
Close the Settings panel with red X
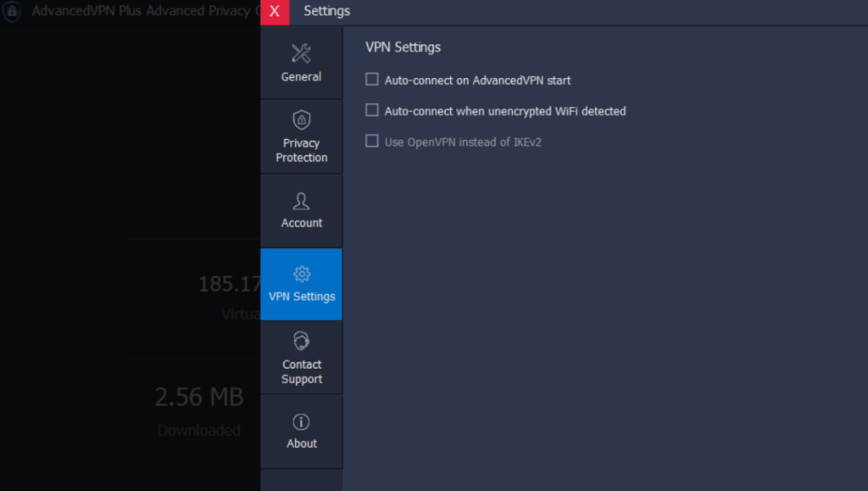275,12
